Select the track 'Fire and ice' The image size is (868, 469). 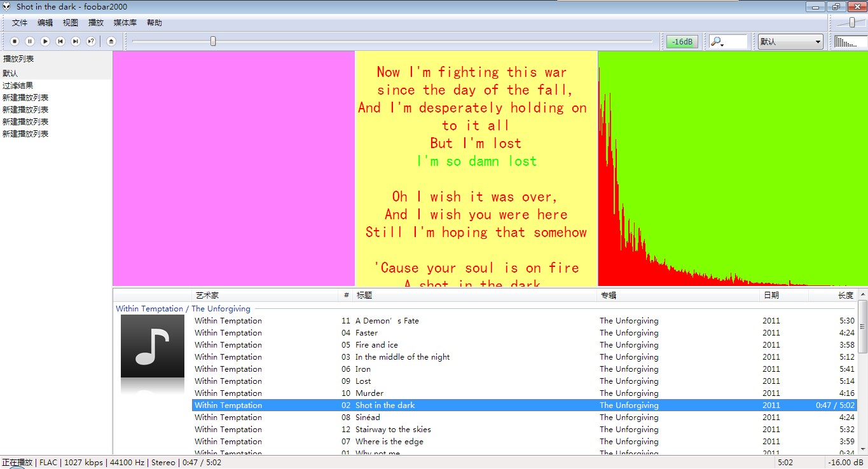click(x=525, y=345)
